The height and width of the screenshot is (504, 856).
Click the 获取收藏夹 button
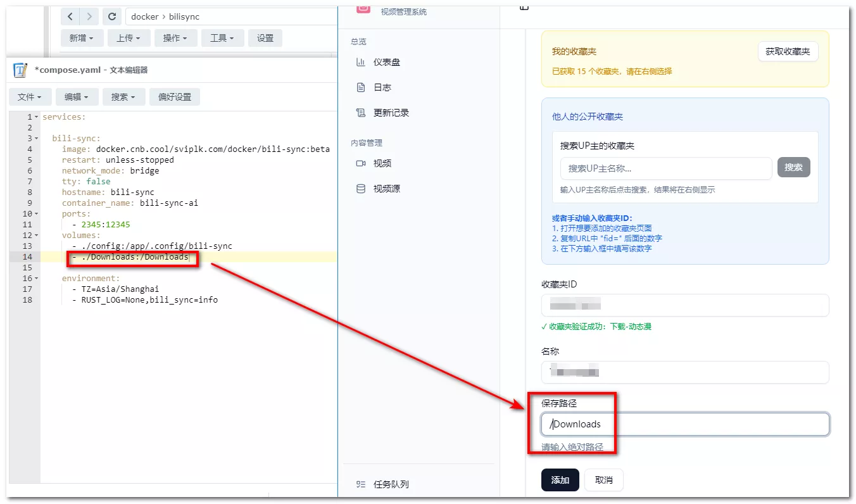tap(788, 51)
